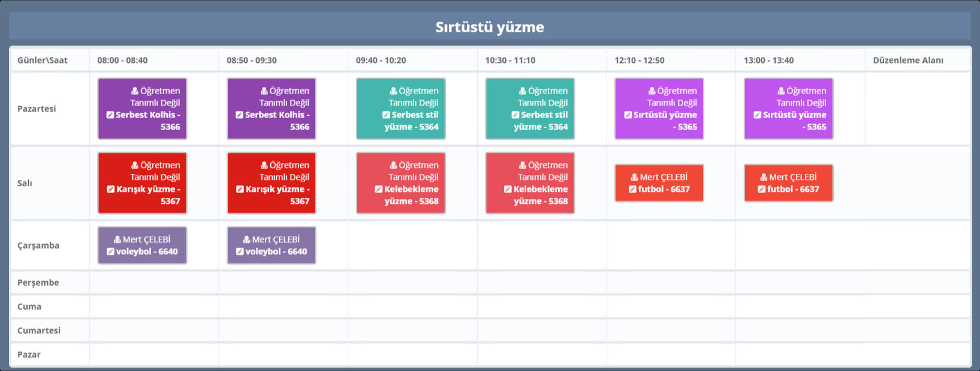This screenshot has width=980, height=371.
Task: Click teacher icon on Monday 08:50 Serbest Kolhis card
Action: (x=264, y=91)
